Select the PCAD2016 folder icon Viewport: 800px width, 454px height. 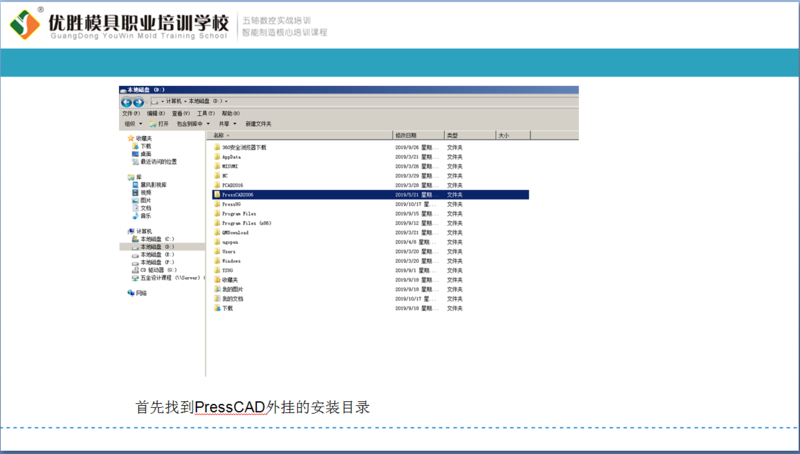click(217, 185)
